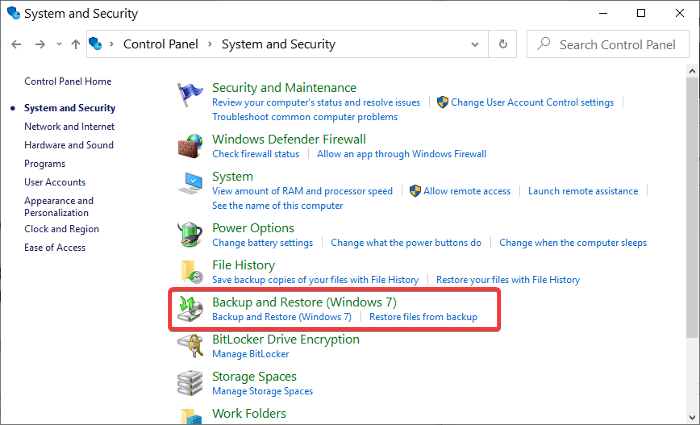
Task: Open the recent locations dropdown arrow
Action: pyautogui.click(x=59, y=44)
